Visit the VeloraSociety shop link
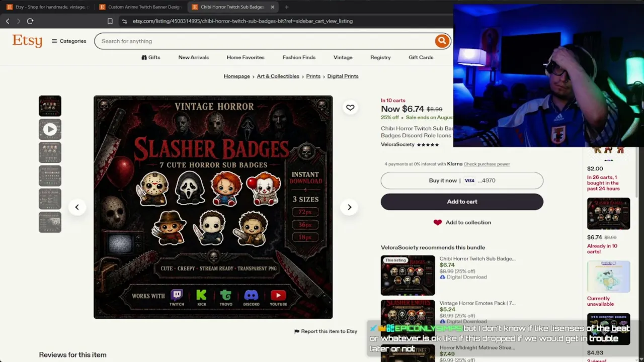The height and width of the screenshot is (362, 644). 397,145
